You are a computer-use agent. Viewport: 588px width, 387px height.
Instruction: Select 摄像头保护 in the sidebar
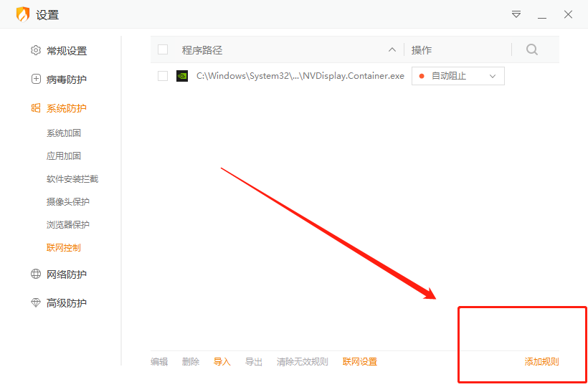[68, 201]
